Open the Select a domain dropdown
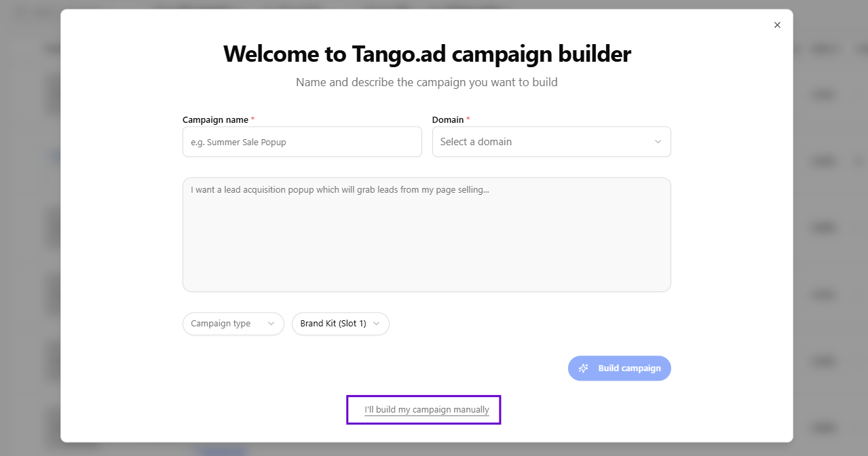Screen dimensions: 868x456 pyautogui.click(x=551, y=142)
